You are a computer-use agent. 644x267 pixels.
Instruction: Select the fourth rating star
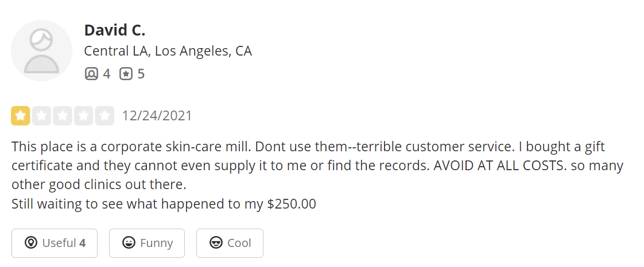coord(83,116)
